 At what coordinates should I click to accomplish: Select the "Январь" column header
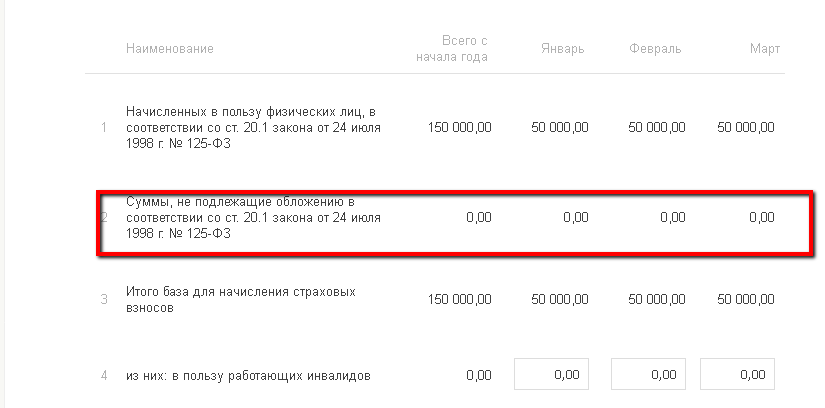pos(562,49)
